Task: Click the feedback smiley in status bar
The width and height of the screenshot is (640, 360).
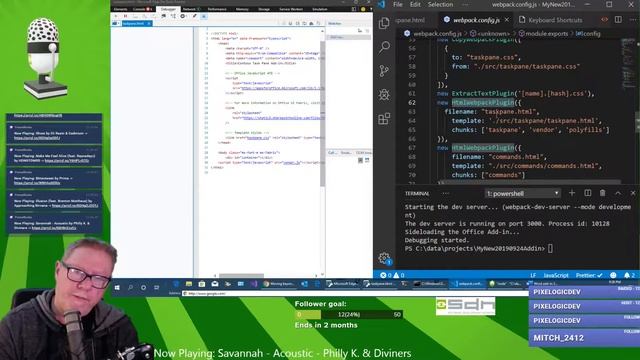Action: [613, 275]
